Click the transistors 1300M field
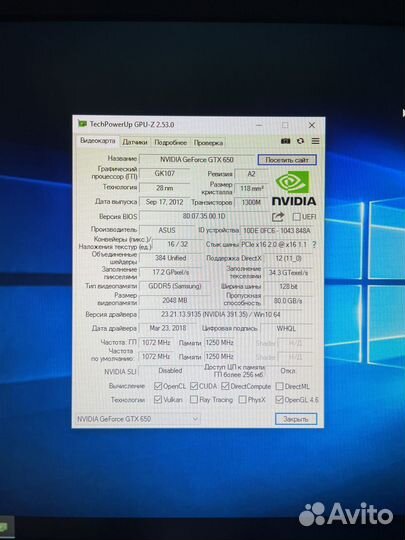 click(251, 202)
